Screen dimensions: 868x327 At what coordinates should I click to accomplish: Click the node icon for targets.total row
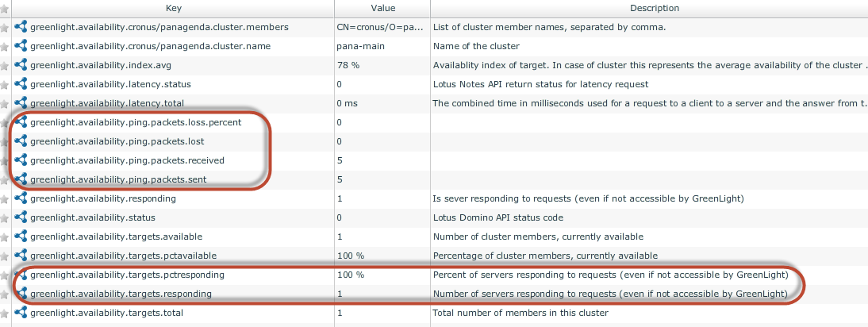click(x=21, y=313)
